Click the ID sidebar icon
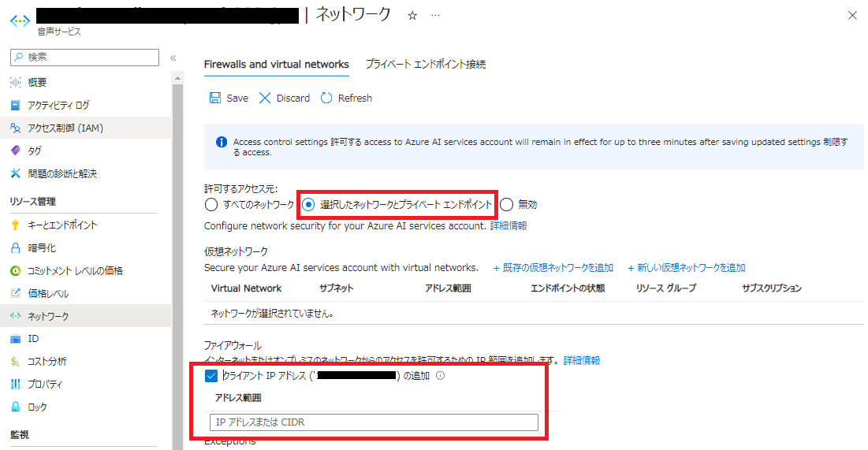Image resolution: width=868 pixels, height=450 pixels. click(16, 338)
